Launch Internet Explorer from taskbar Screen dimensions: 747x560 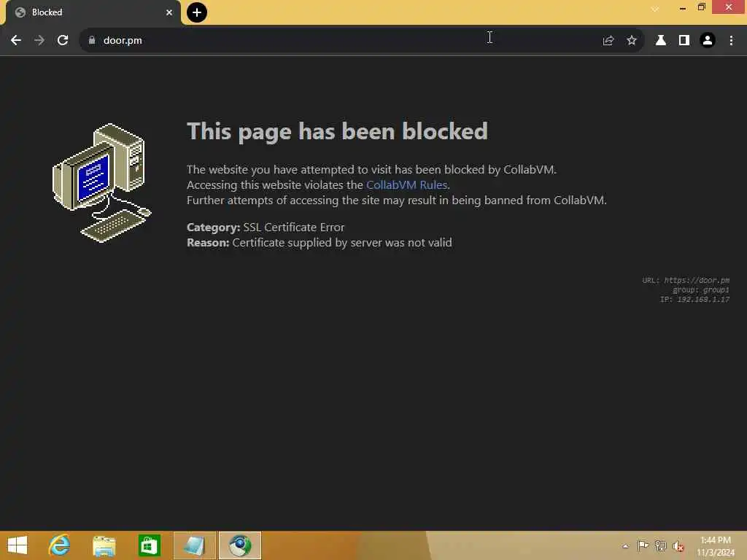60,545
